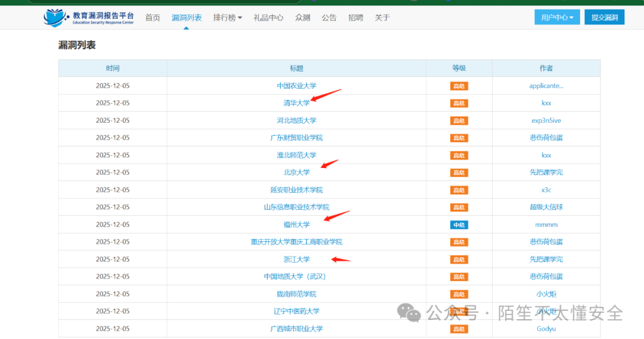
Task: Open the 陇南师范学院 entry
Action: coord(296,294)
